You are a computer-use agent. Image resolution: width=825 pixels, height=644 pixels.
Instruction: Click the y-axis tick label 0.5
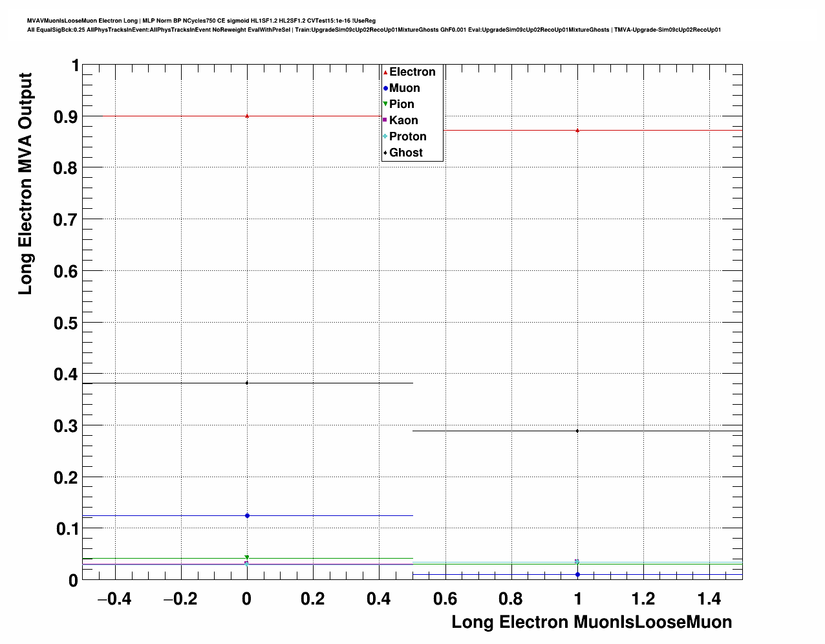[x=65, y=323]
